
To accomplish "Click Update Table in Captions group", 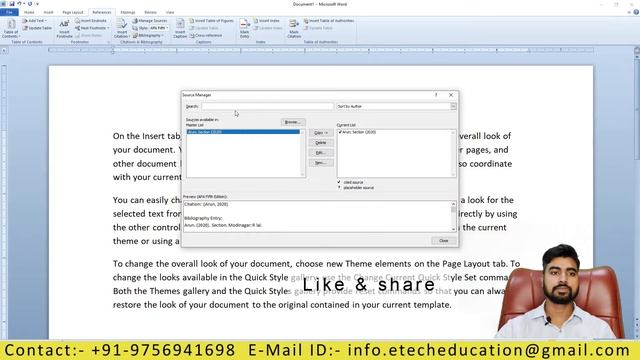I will (x=204, y=28).
